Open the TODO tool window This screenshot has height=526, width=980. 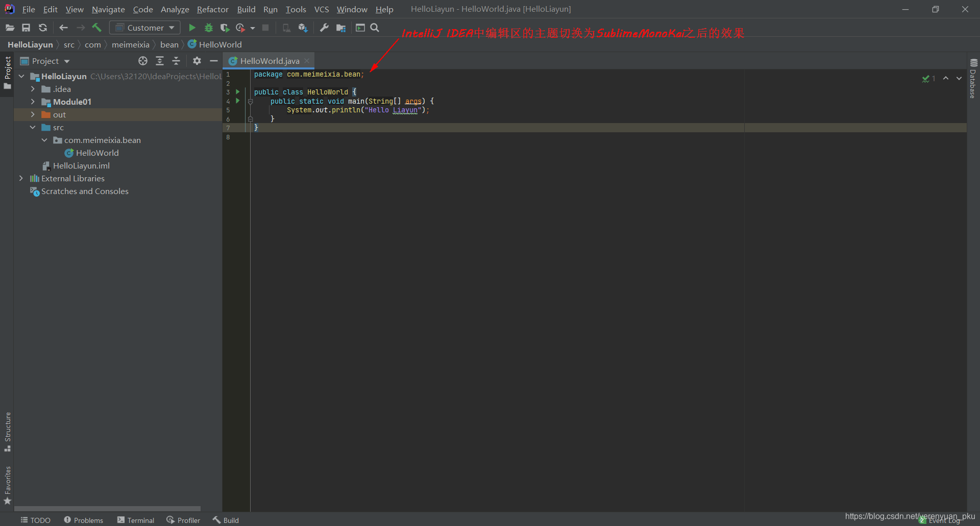(x=35, y=520)
